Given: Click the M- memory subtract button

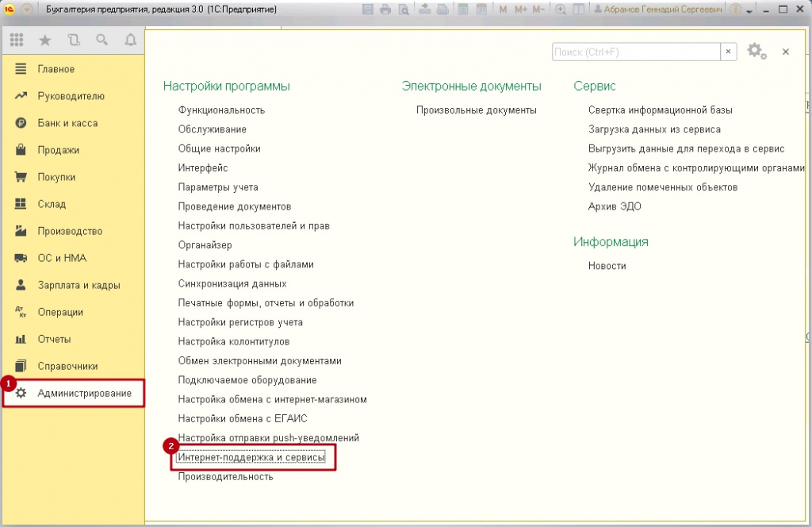Looking at the screenshot, I should [538, 10].
